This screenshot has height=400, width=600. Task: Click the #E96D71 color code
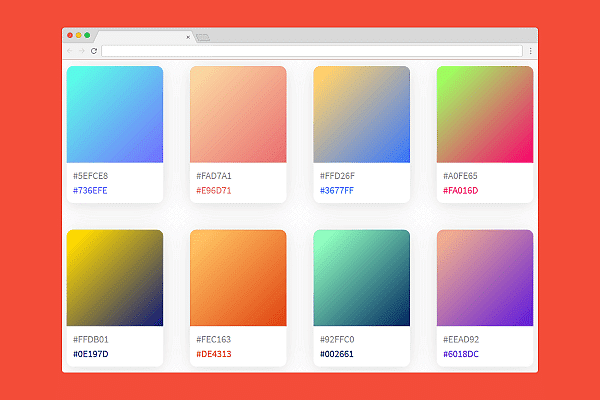click(x=214, y=190)
